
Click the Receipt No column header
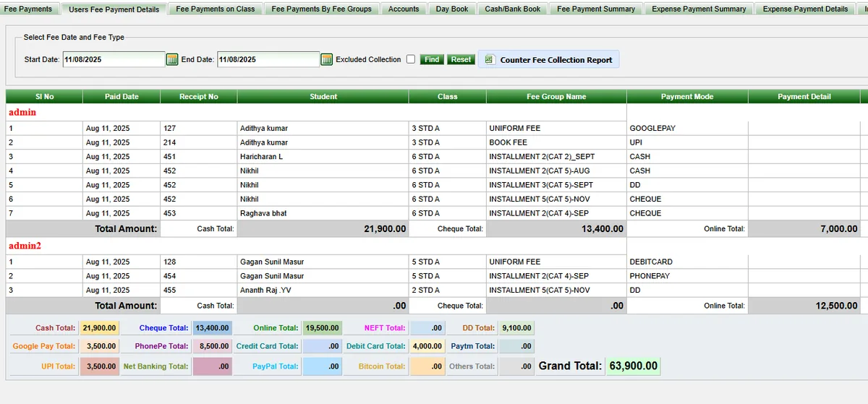pyautogui.click(x=199, y=96)
